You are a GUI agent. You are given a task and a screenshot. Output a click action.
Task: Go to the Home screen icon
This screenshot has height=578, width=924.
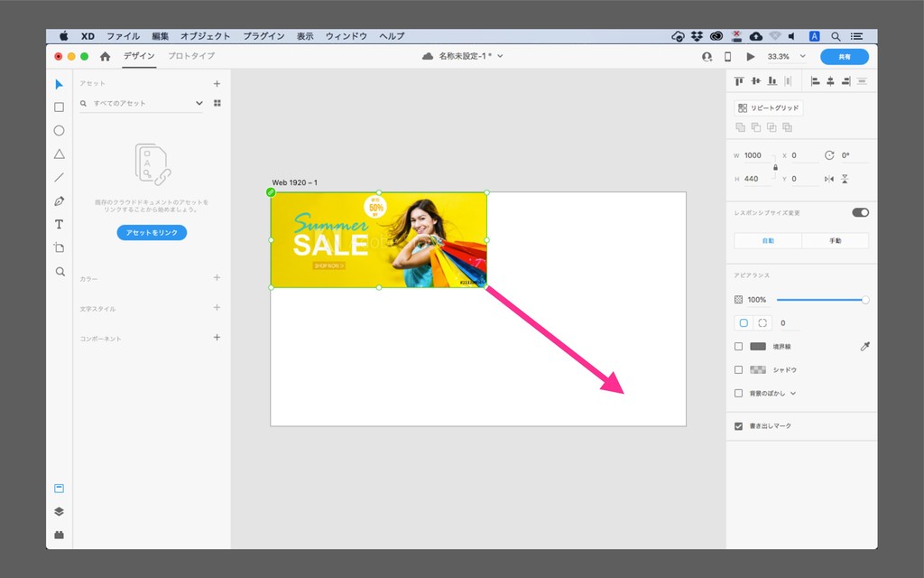[105, 56]
